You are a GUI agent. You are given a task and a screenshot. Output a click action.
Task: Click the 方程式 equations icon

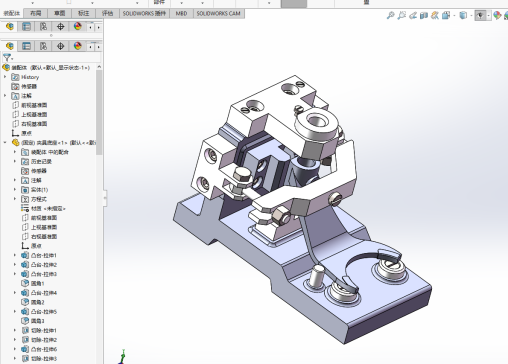click(25, 199)
